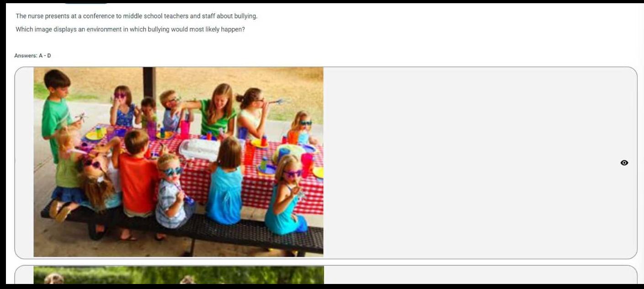Image resolution: width=644 pixels, height=289 pixels.
Task: Click the black bench in the picnic photo
Action: pyautogui.click(x=183, y=226)
